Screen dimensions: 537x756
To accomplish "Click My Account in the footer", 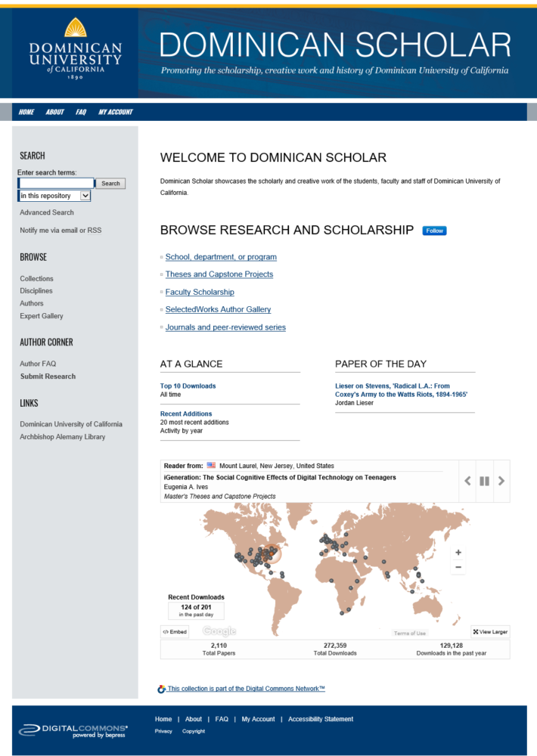I will tap(258, 719).
